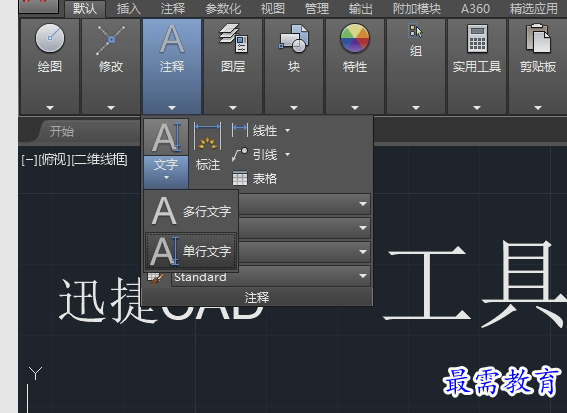This screenshot has width=567, height=413.
Task: Click the 注释 panel title bar
Action: pyautogui.click(x=257, y=297)
